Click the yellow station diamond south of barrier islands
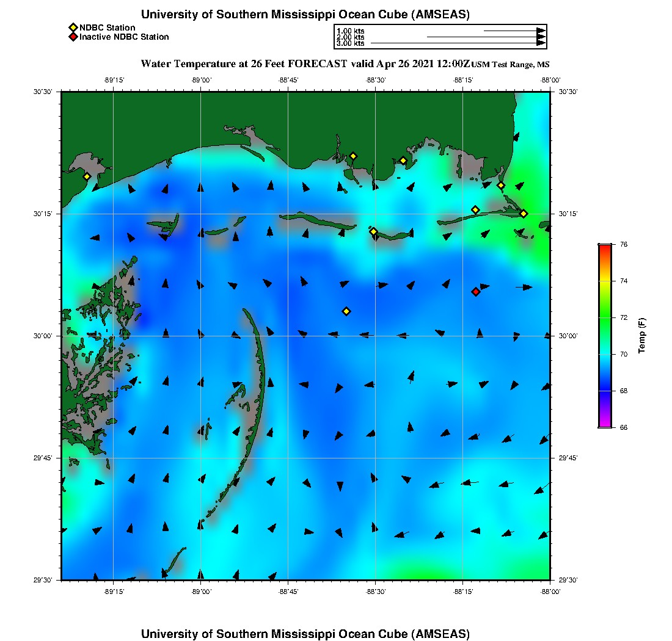Viewport: 672px width, 641px height. [346, 311]
